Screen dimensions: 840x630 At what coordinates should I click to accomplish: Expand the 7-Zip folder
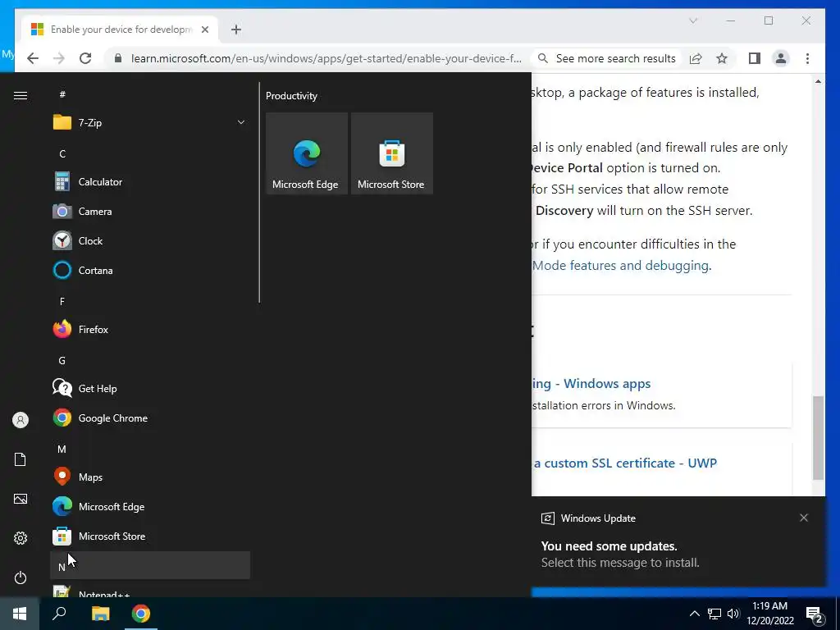(x=150, y=123)
